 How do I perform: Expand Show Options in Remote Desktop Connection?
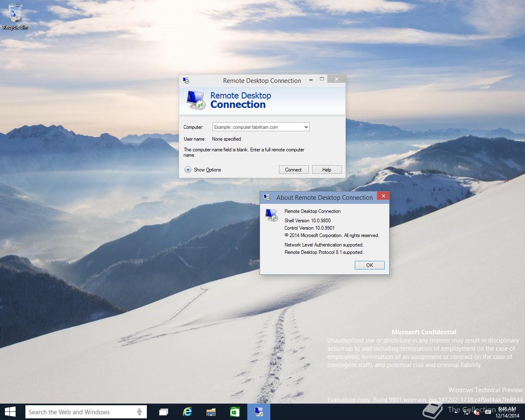point(203,169)
